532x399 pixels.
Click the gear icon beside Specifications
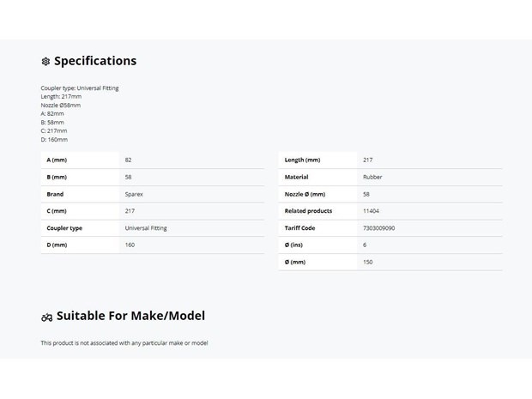pyautogui.click(x=45, y=62)
